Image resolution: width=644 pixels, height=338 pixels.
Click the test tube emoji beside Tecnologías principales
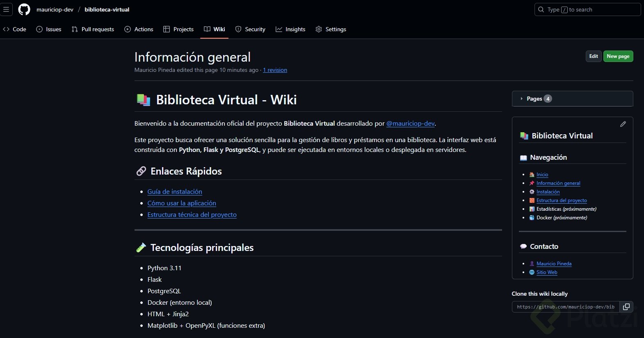pos(141,248)
